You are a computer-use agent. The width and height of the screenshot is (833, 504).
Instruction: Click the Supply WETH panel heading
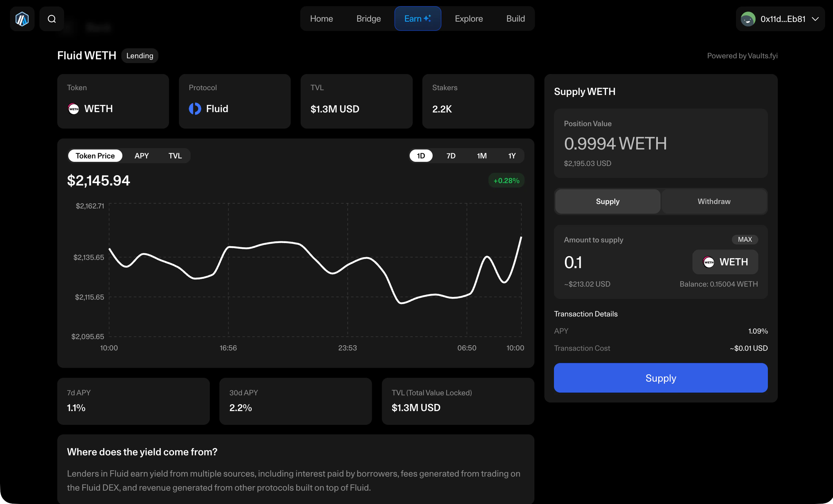(x=585, y=92)
